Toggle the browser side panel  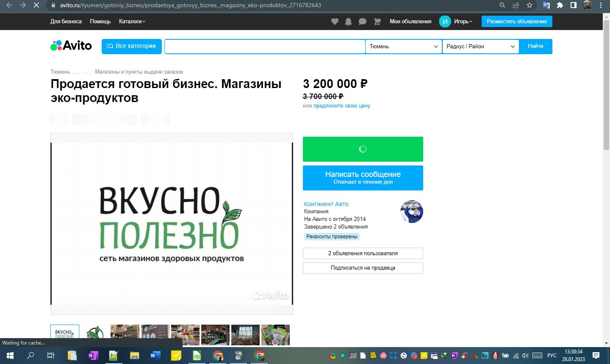(x=574, y=5)
